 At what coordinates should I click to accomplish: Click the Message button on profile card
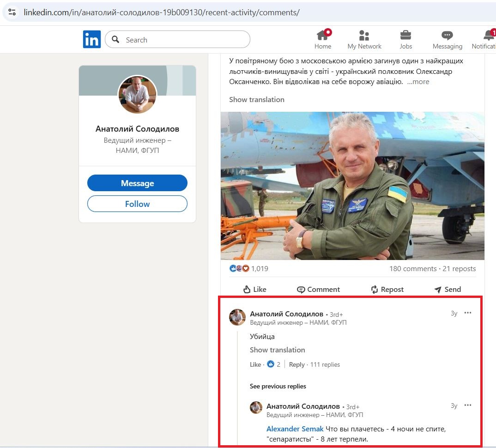click(x=137, y=183)
